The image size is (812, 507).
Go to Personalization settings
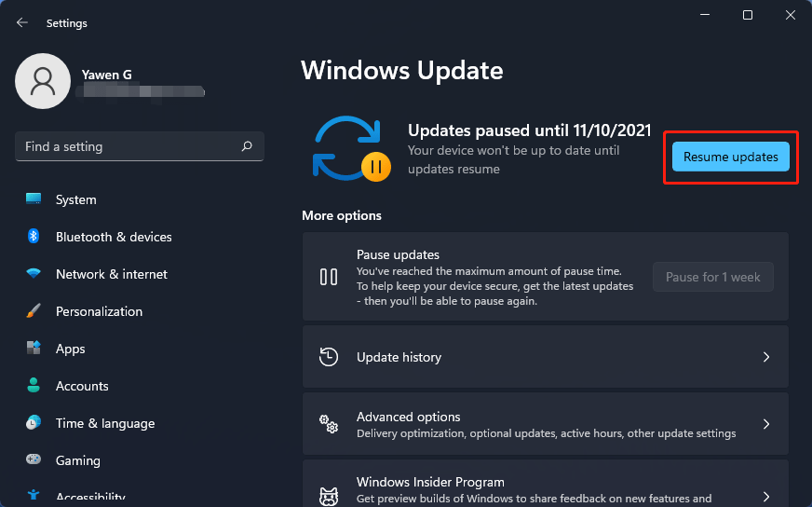(x=140, y=311)
